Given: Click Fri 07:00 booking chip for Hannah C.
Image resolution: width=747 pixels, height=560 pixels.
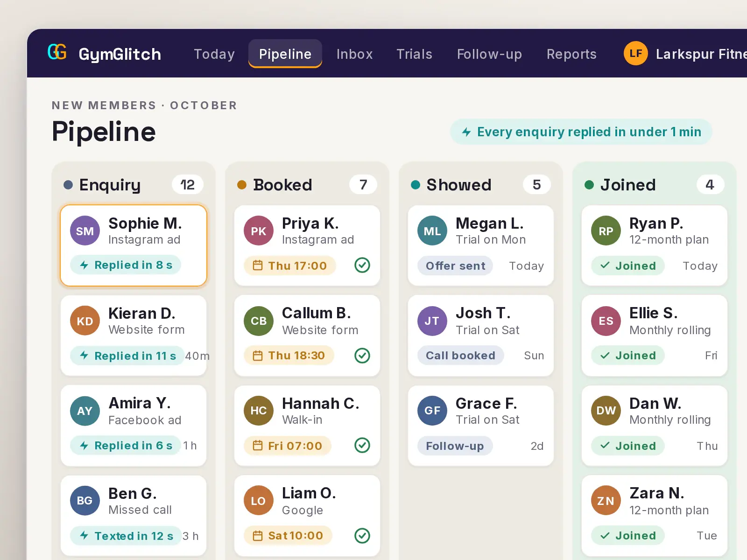Looking at the screenshot, I should click(x=288, y=446).
